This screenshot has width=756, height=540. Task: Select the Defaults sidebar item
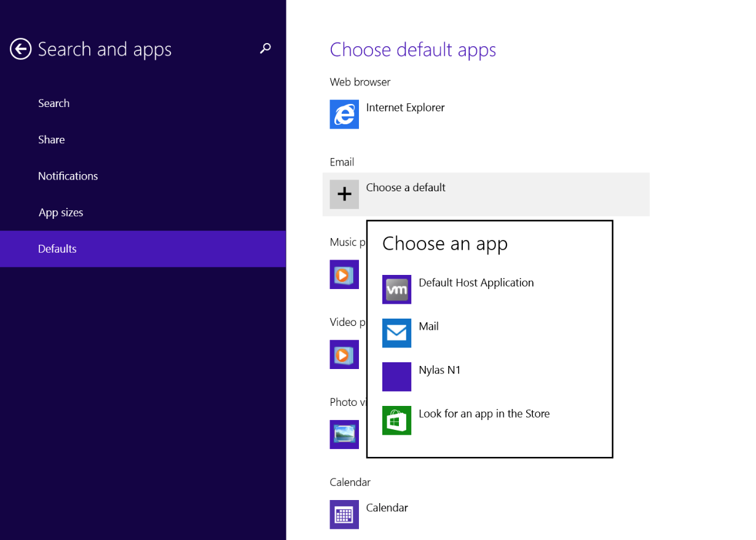(x=57, y=249)
